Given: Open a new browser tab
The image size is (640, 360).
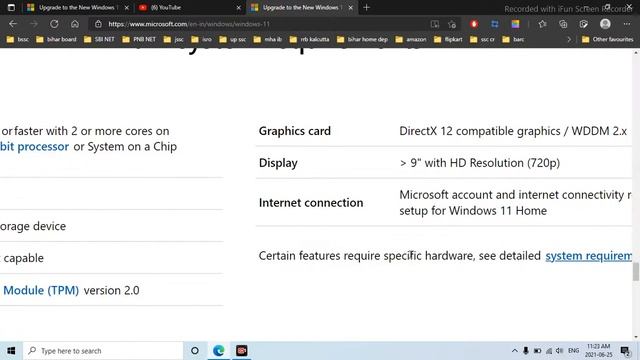Looking at the screenshot, I should pos(366,7).
